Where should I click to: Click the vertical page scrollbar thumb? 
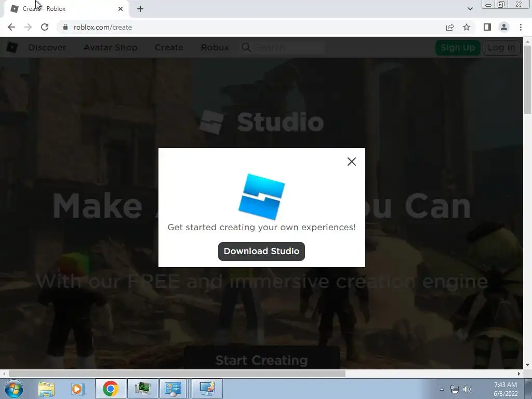527,79
